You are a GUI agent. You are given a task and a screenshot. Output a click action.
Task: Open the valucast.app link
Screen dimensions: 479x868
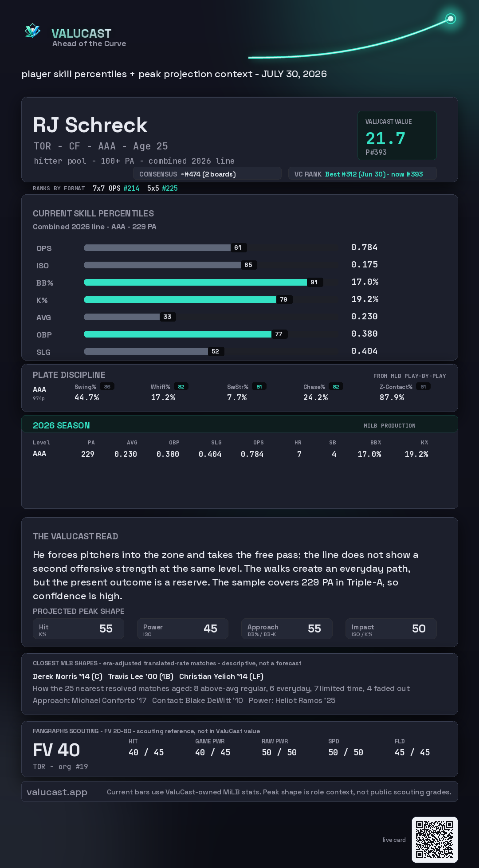click(57, 792)
